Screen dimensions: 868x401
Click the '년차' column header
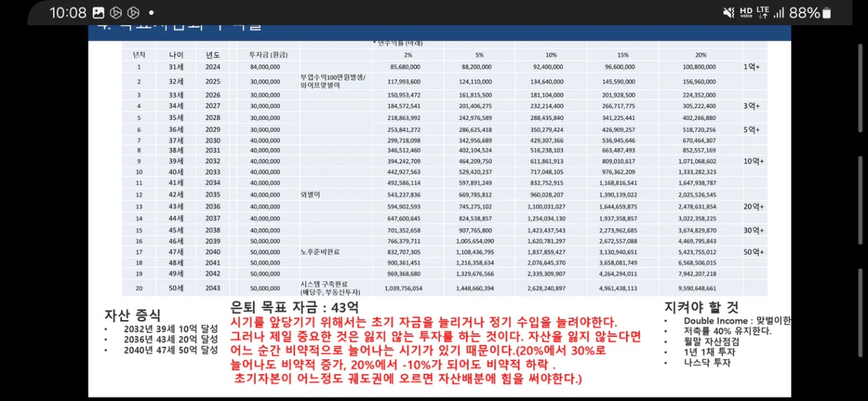(x=139, y=54)
